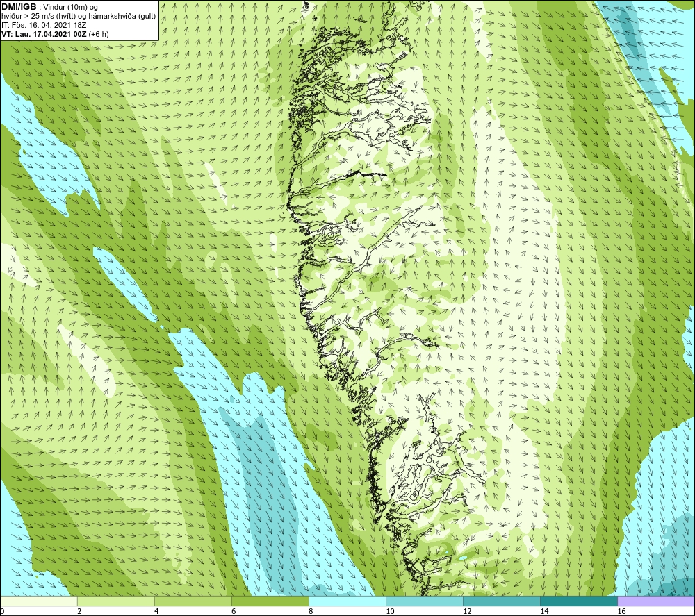Click the purple swatch above 16 m/s
The image size is (695, 616).
(x=656, y=601)
